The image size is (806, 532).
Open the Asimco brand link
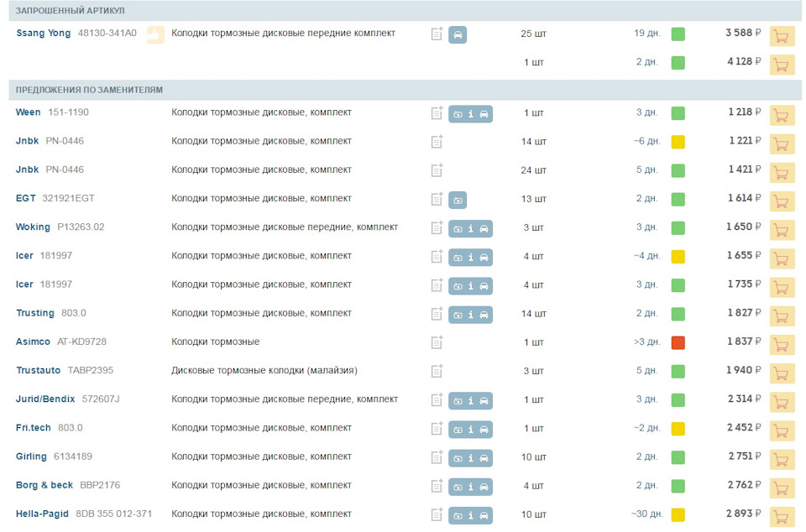(33, 342)
